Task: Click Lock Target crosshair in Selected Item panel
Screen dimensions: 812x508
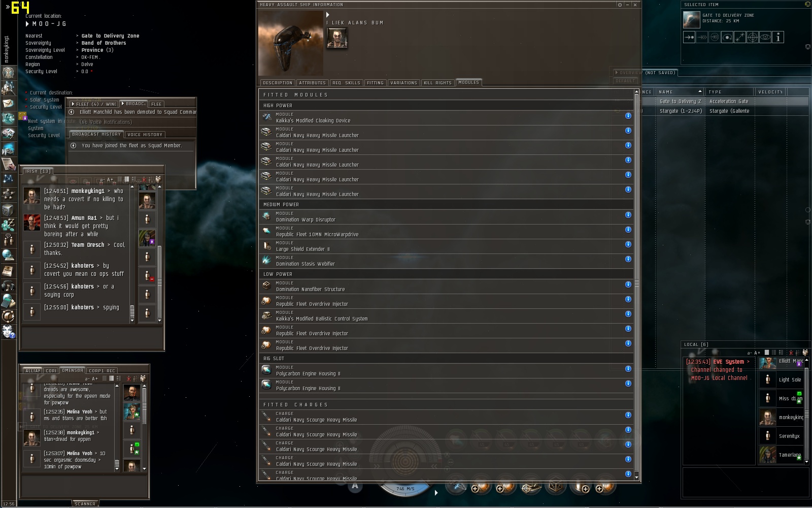Action: tap(753, 37)
